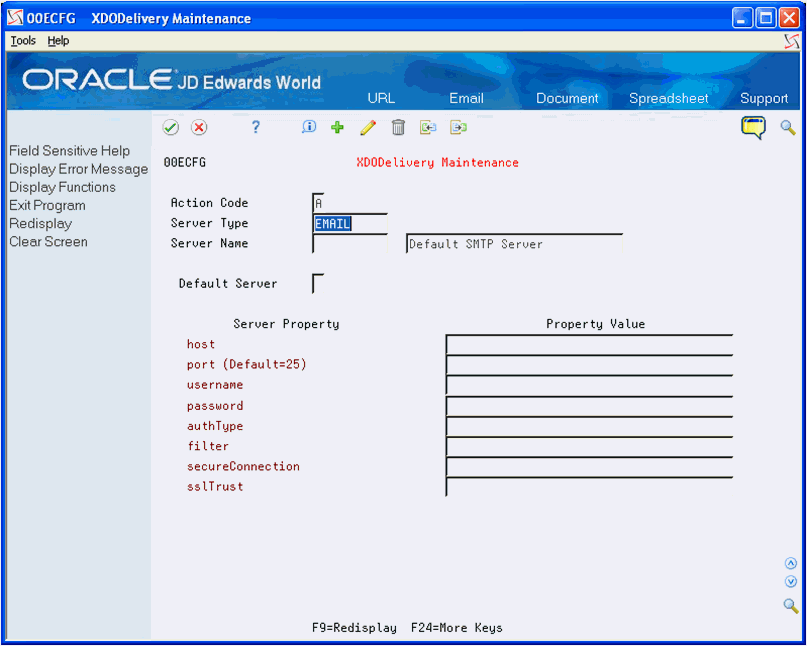The image size is (807, 646).
Task: Click the page up arrow icon
Action: pos(791,564)
